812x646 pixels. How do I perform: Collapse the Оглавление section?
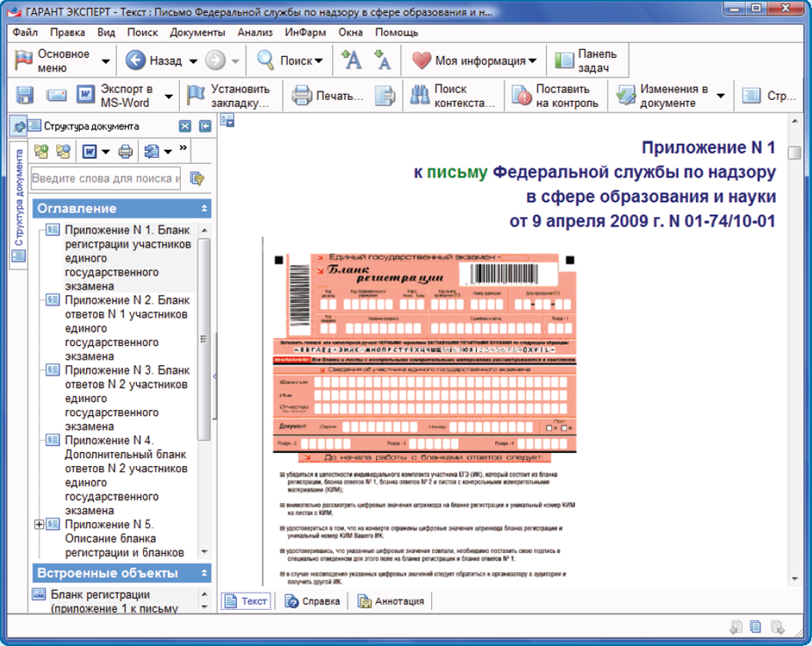click(205, 209)
